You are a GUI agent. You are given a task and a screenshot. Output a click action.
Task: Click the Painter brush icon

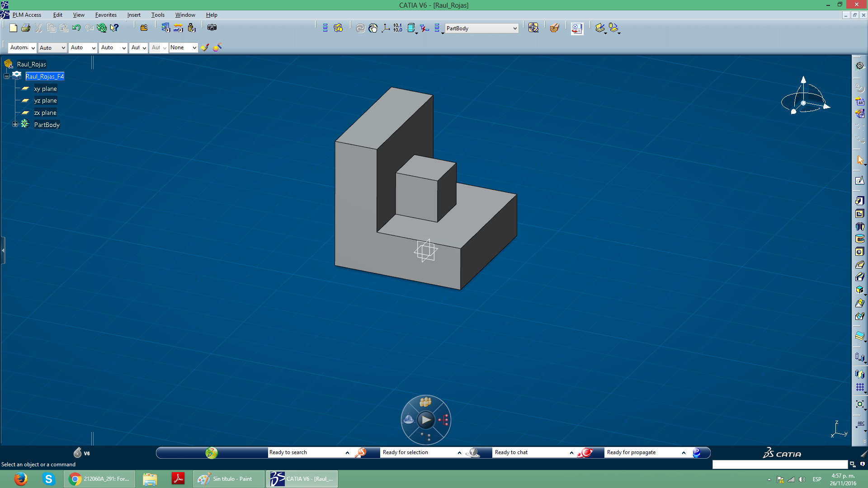[x=205, y=47]
